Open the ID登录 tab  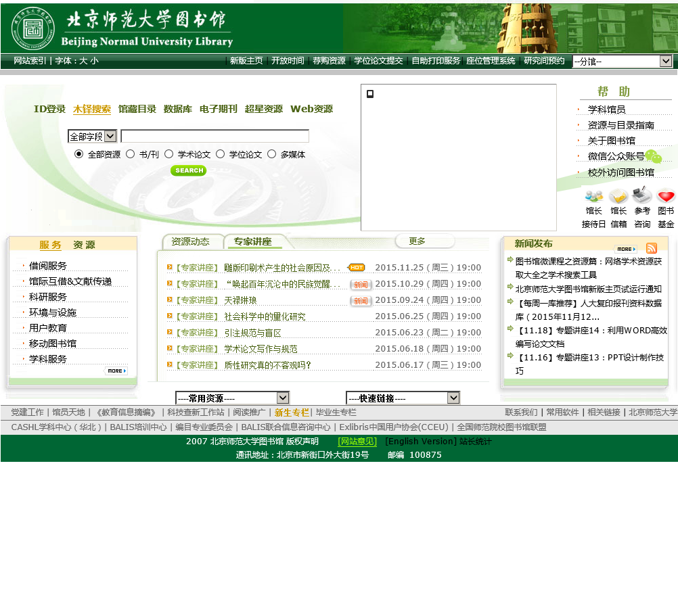tap(49, 110)
